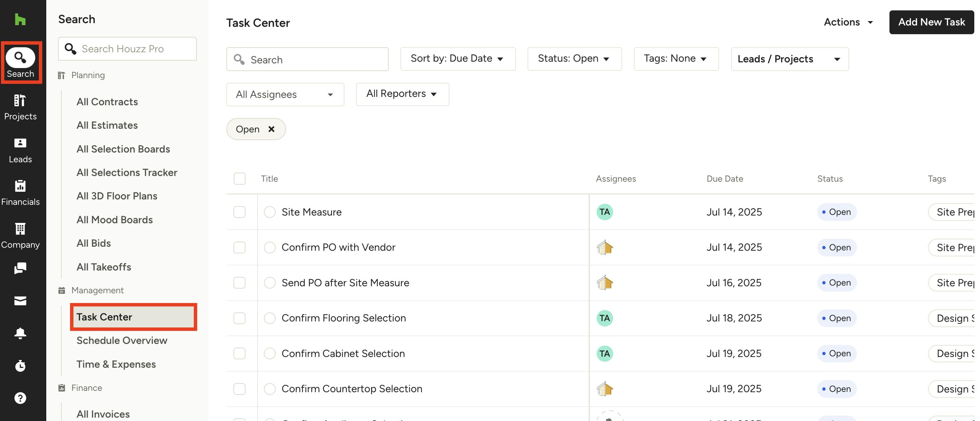Click the Add New Task button
Viewport: 980px width, 421px height.
tap(931, 22)
